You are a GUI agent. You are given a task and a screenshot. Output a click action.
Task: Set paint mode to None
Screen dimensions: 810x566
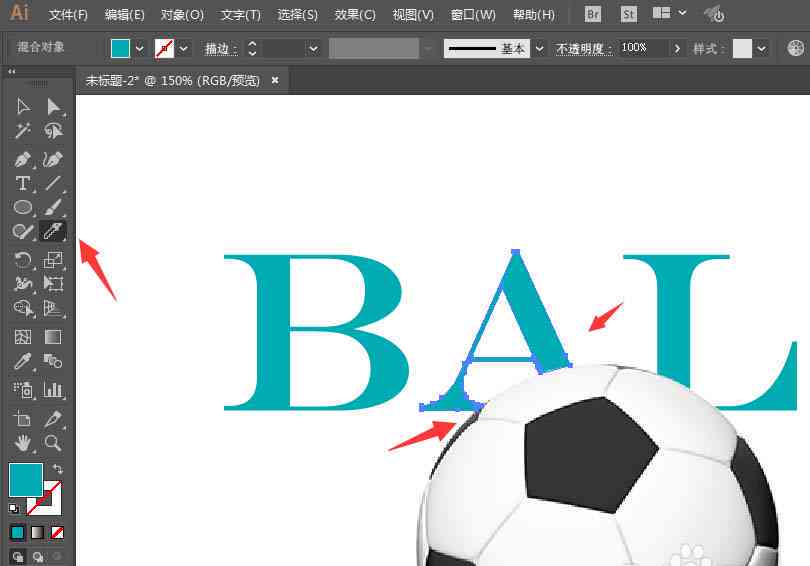tap(57, 532)
